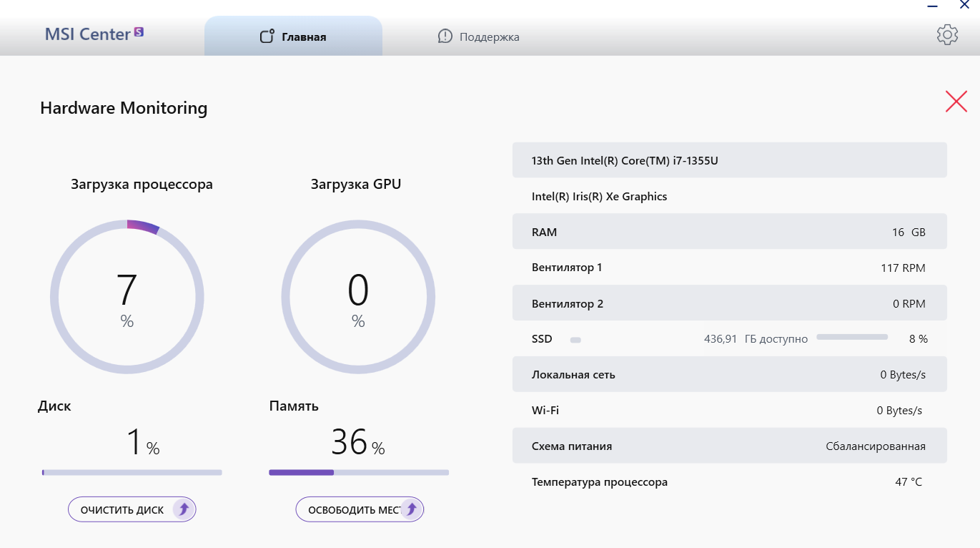Click the Hardware Monitoring heading
The height and width of the screenshot is (548, 980).
pyautogui.click(x=124, y=108)
